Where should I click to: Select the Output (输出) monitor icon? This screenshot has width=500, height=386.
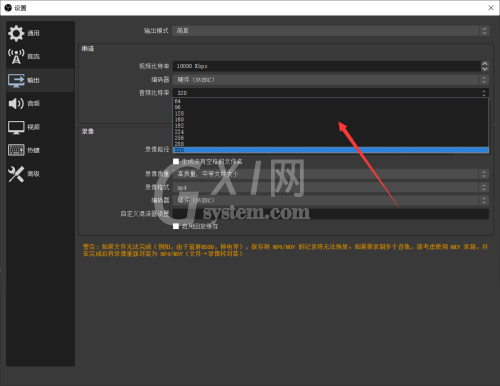click(16, 80)
